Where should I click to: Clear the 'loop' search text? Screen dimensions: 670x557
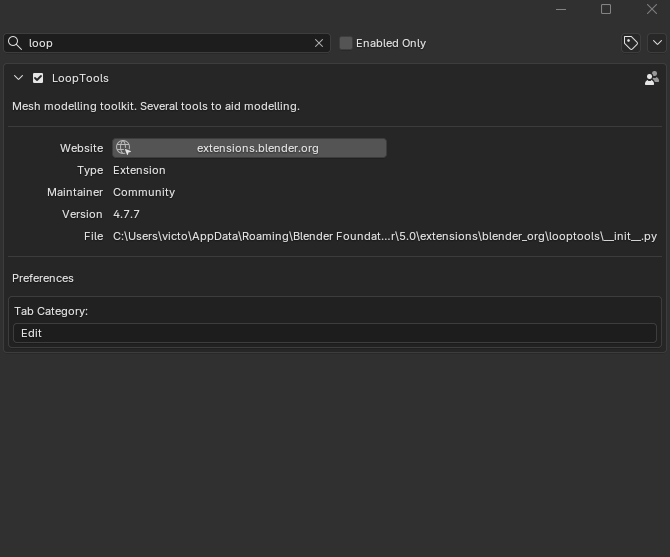(319, 43)
